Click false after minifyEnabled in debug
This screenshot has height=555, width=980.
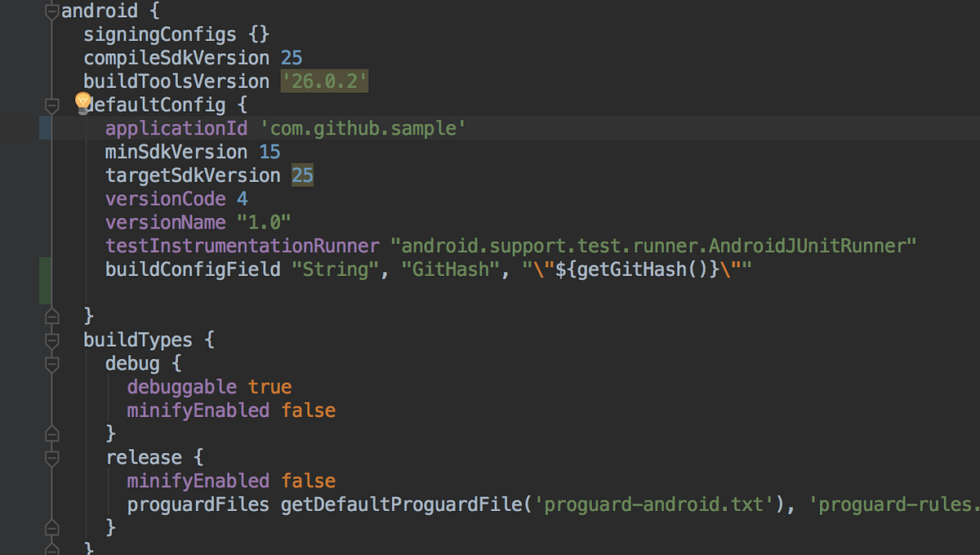pyautogui.click(x=309, y=410)
